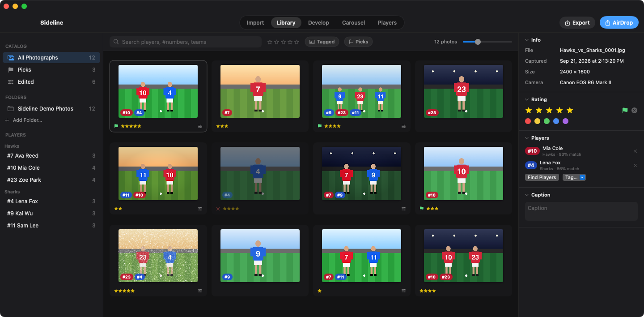Toggle the Picks filter in toolbar
Screen dimensions: 644x317
click(358, 42)
